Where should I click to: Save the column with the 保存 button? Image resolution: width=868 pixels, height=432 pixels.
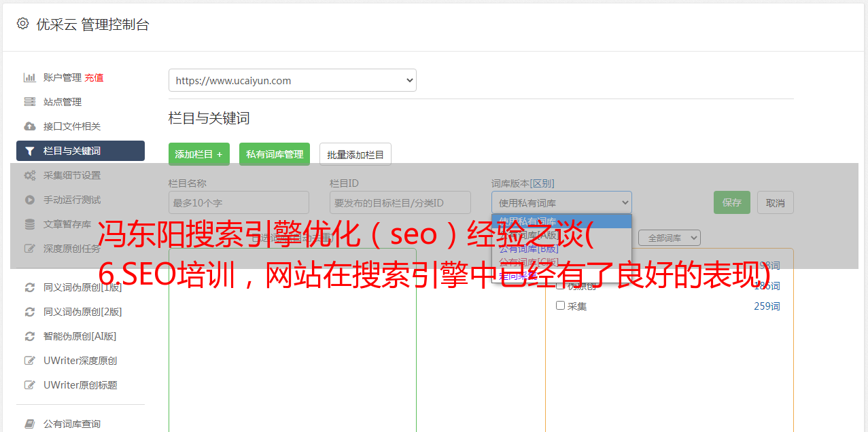tap(732, 202)
